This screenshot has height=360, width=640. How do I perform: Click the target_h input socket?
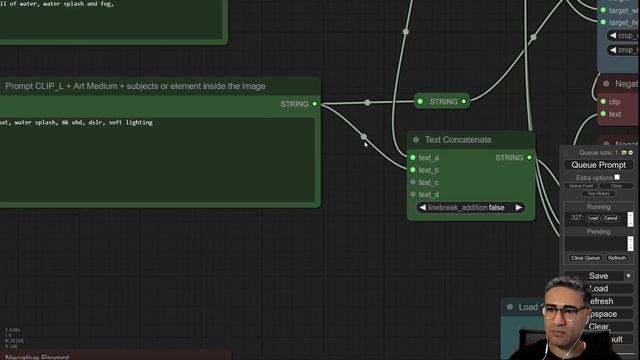603,22
